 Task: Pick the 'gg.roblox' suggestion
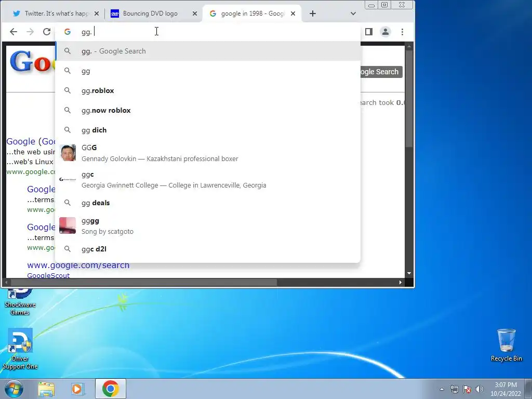point(208,91)
